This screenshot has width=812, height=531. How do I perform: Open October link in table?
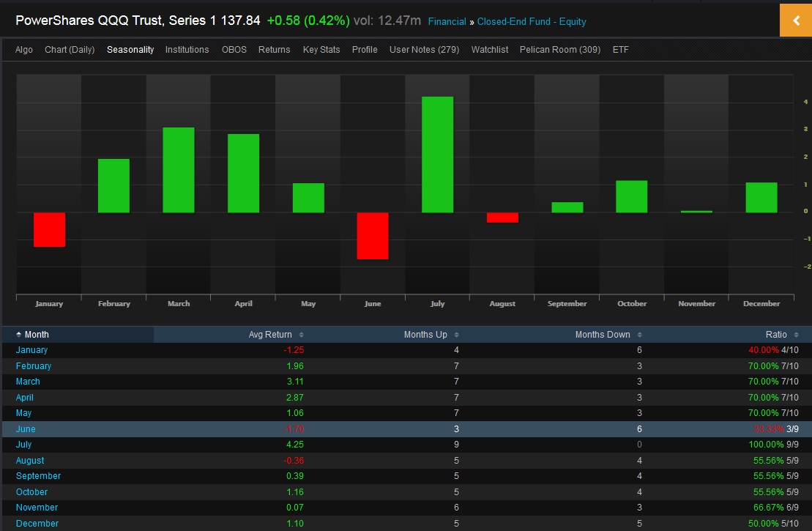[31, 492]
